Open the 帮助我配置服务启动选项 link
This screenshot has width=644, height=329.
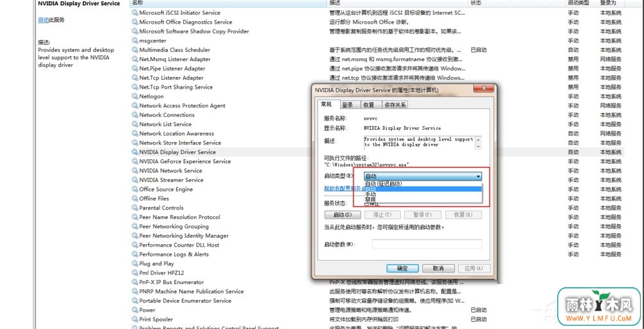click(x=344, y=188)
